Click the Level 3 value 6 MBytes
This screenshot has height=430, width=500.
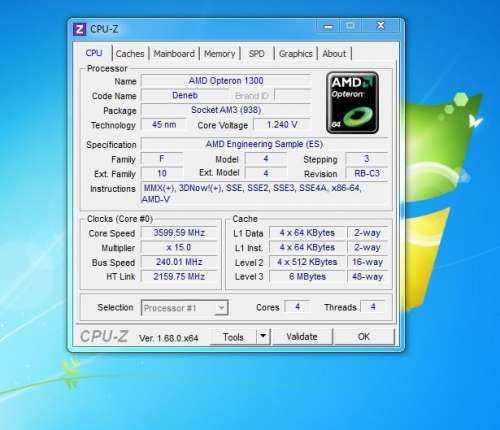[x=307, y=276]
